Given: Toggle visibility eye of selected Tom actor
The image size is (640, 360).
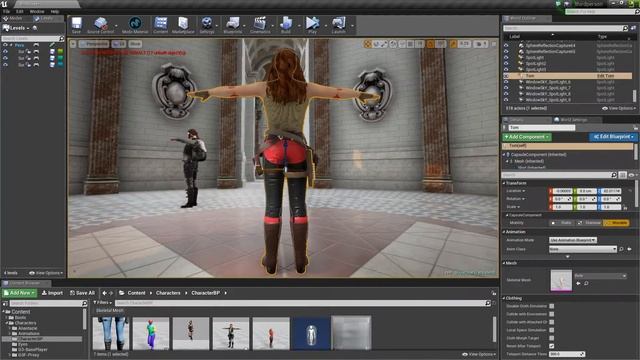Looking at the screenshot, I should point(506,76).
